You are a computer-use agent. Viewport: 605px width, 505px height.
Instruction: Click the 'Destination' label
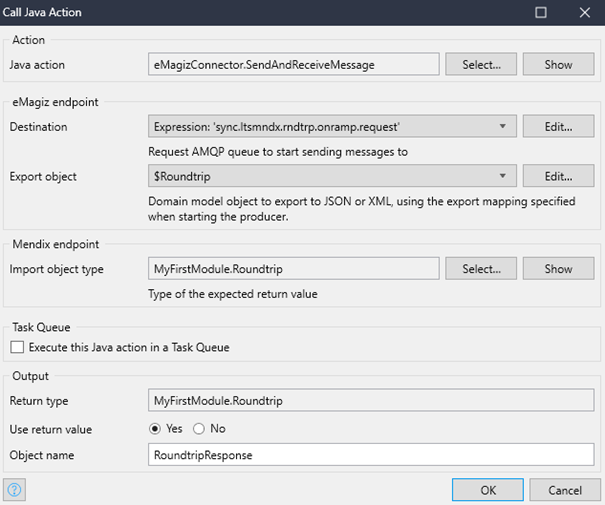[38, 127]
